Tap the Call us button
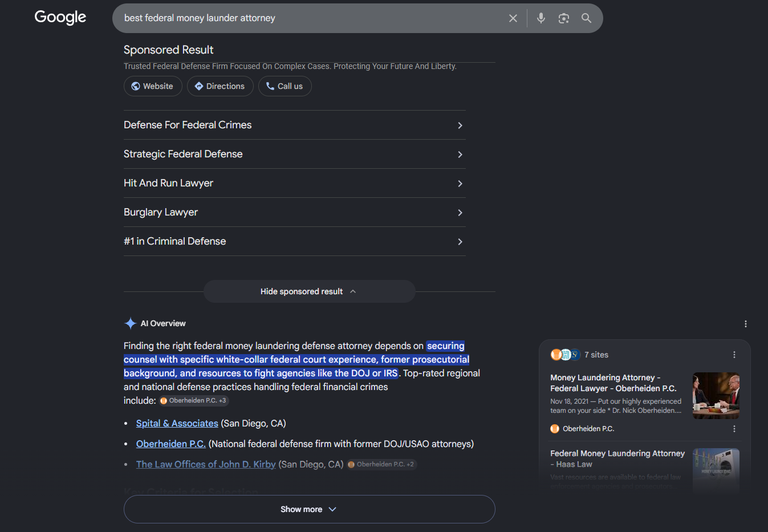This screenshot has width=768, height=532. [285, 86]
